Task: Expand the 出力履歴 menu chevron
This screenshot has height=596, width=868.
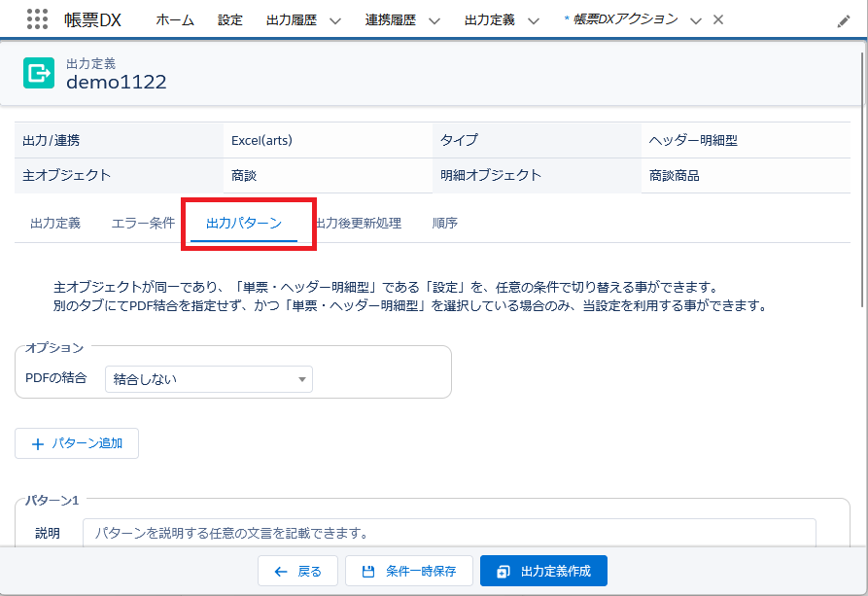Action: (x=335, y=20)
